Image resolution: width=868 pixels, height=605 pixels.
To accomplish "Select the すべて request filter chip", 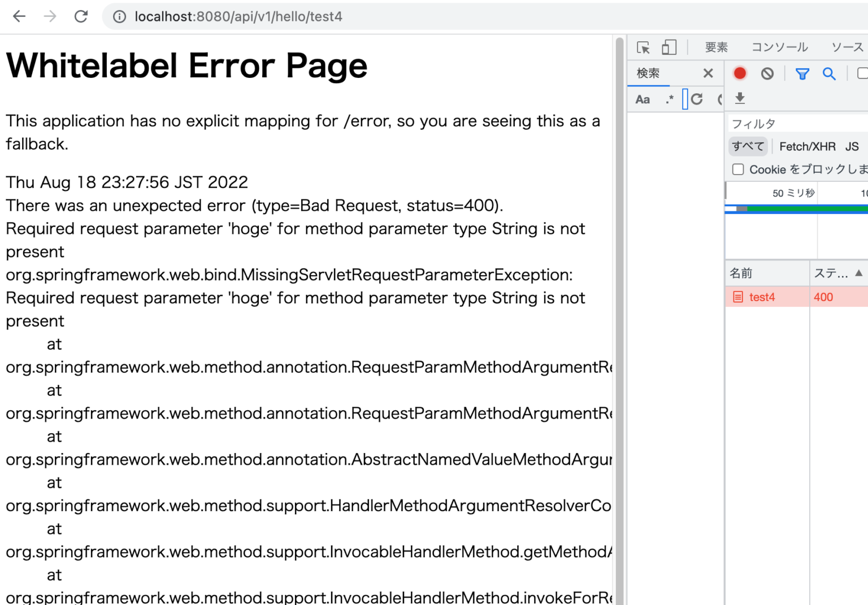I will click(x=748, y=146).
